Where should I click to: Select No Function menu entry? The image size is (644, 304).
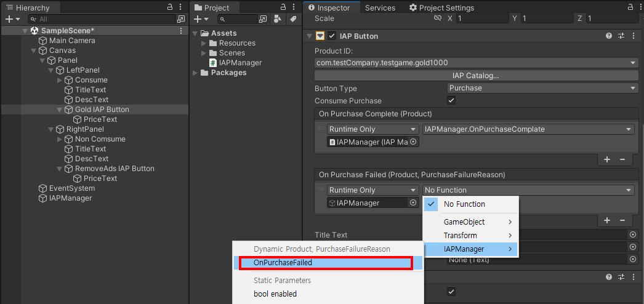471,204
